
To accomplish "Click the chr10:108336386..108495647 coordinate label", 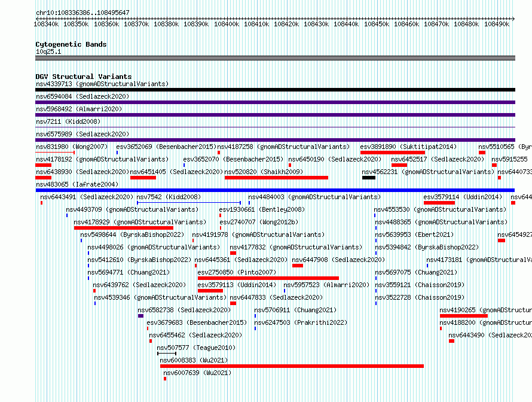I will (x=82, y=13).
